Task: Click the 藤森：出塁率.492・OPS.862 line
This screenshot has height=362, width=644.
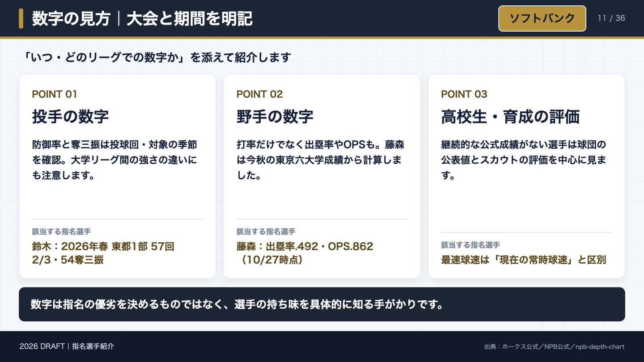Action: coord(305,253)
